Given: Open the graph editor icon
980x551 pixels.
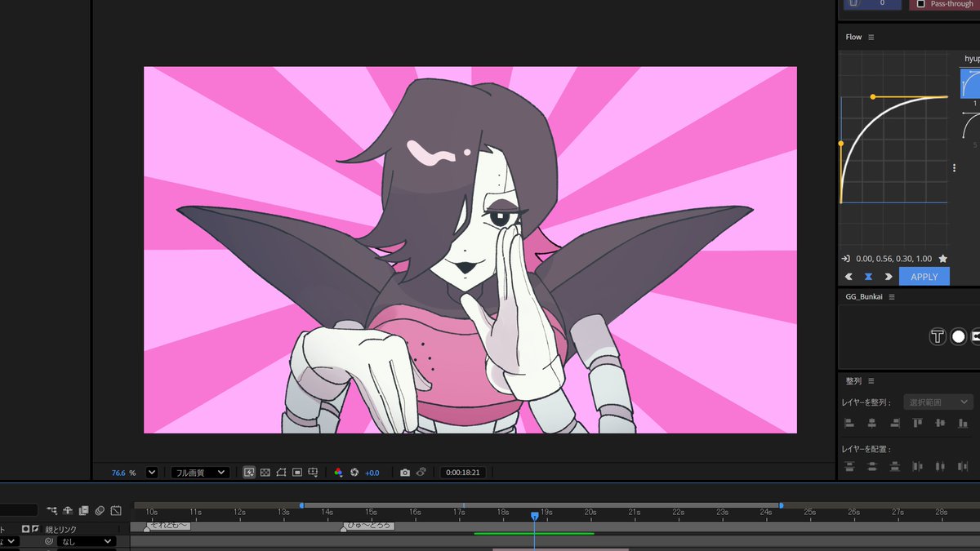Looking at the screenshot, I should [x=116, y=511].
